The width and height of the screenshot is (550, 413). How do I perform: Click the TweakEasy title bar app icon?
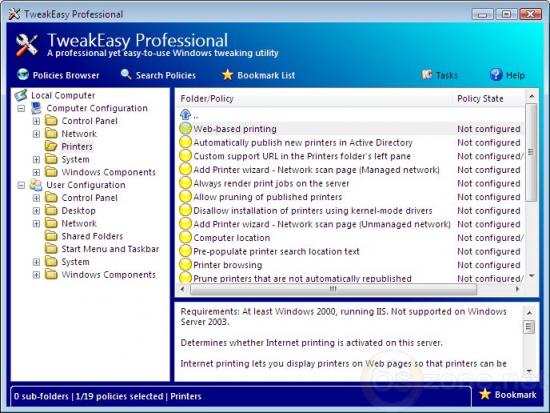click(14, 14)
